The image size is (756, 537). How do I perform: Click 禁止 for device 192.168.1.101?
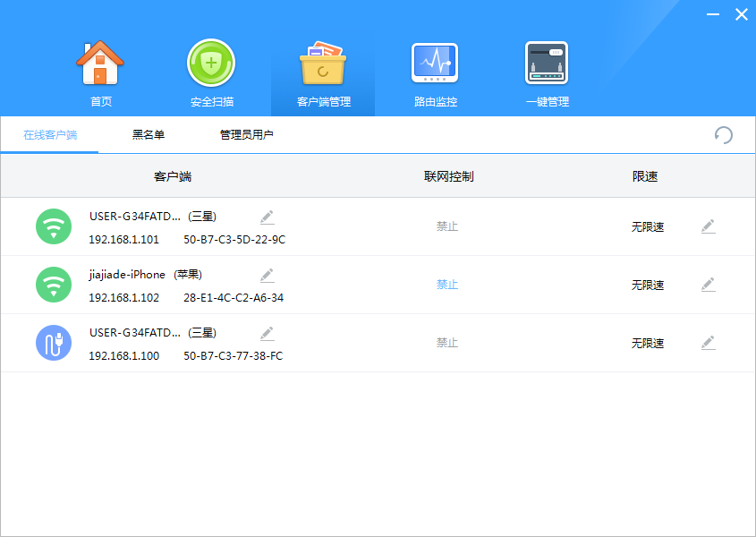pos(447,226)
